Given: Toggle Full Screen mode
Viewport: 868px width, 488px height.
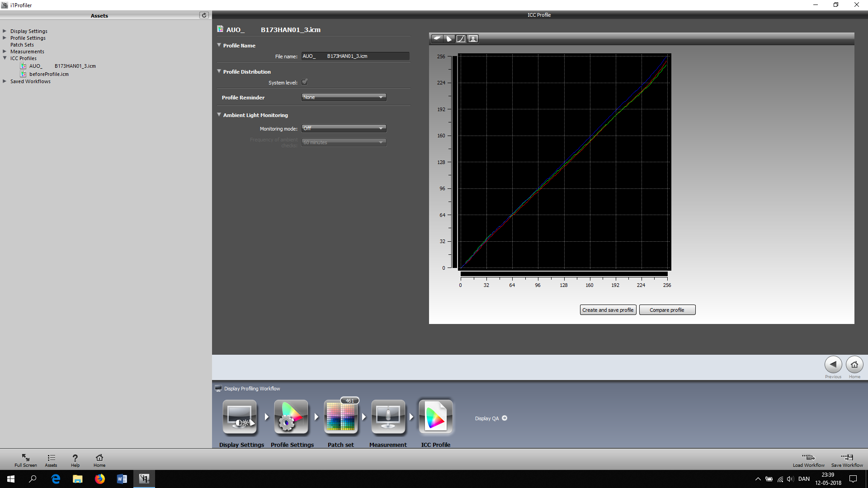Looking at the screenshot, I should pos(25,460).
